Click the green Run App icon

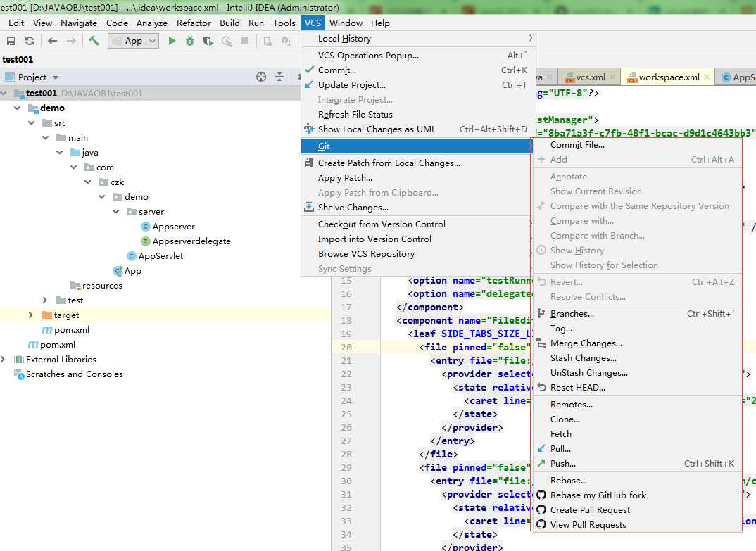(x=172, y=41)
